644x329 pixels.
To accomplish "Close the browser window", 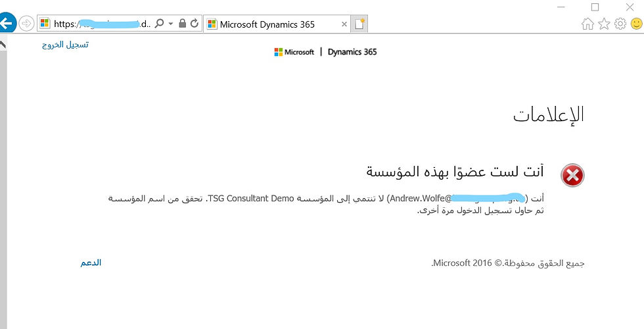I will 630,7.
